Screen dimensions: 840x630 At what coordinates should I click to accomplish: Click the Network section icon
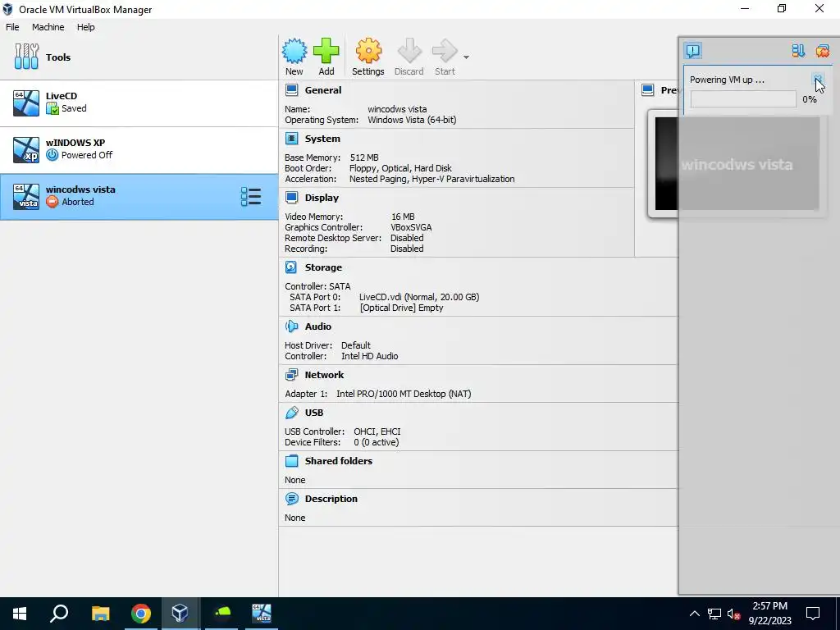coord(291,374)
